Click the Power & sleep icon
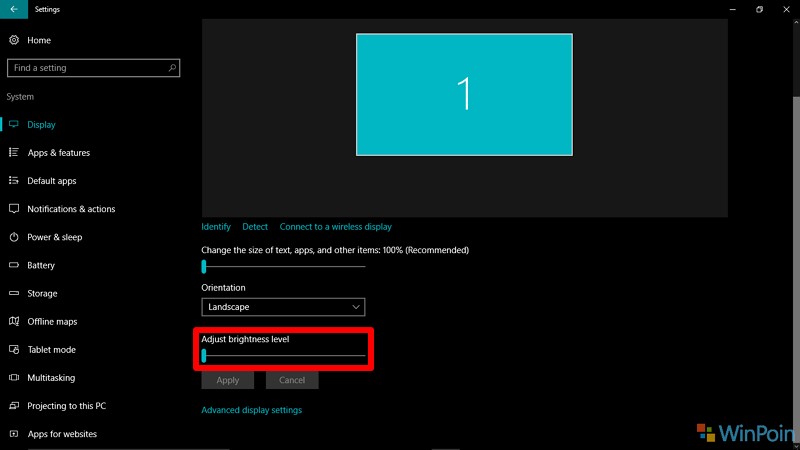 14,237
